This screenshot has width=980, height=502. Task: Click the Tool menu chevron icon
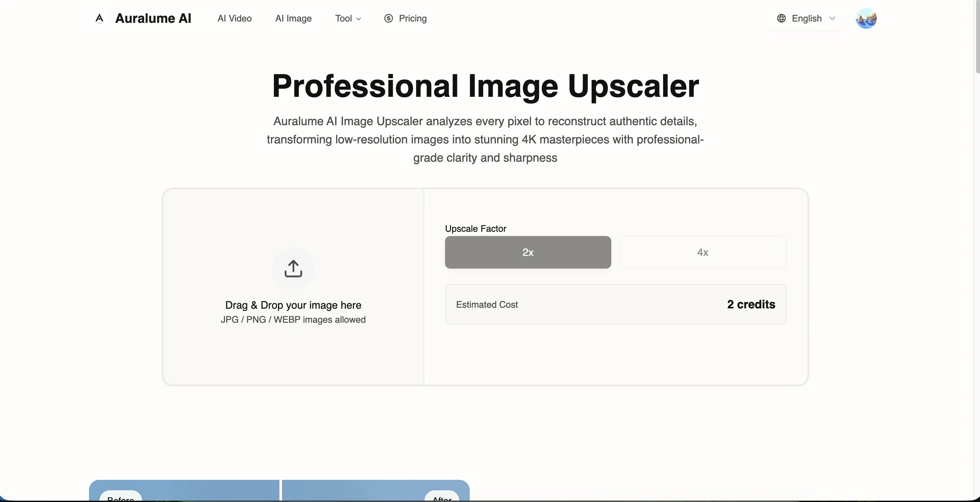pos(359,18)
